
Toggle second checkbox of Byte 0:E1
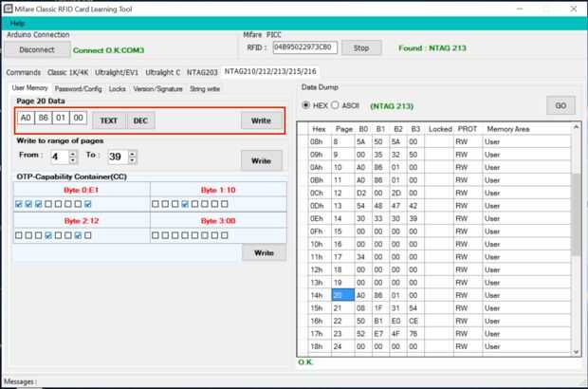(28, 204)
